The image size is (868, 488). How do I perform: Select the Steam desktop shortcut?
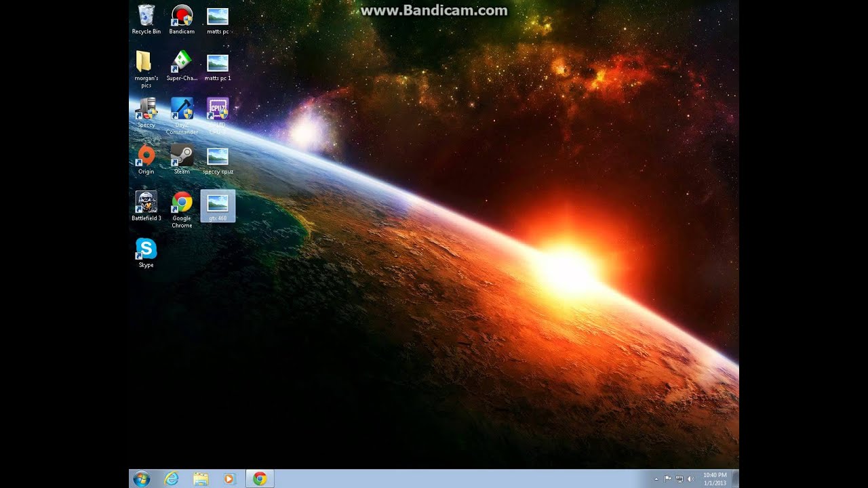[182, 160]
